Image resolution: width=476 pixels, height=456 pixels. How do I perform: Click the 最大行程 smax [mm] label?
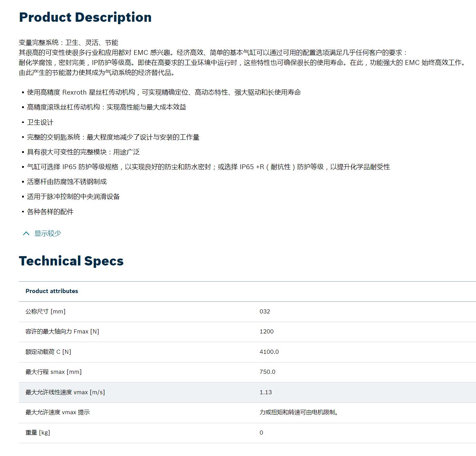pos(54,372)
